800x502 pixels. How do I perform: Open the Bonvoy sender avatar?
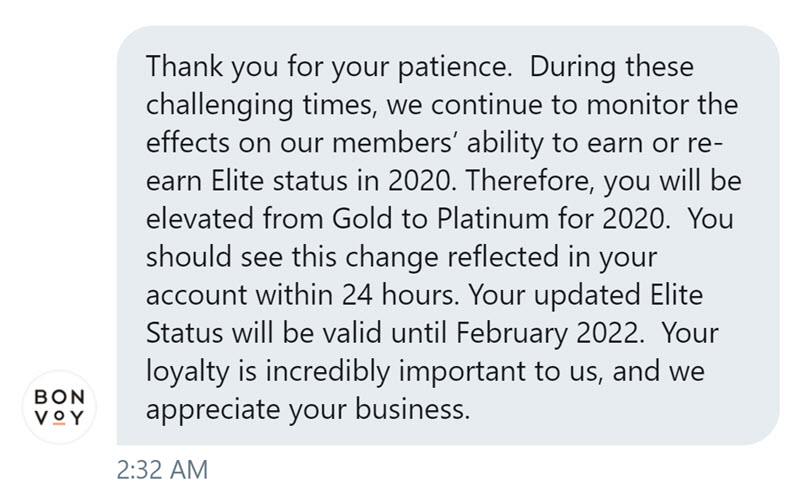click(59, 407)
